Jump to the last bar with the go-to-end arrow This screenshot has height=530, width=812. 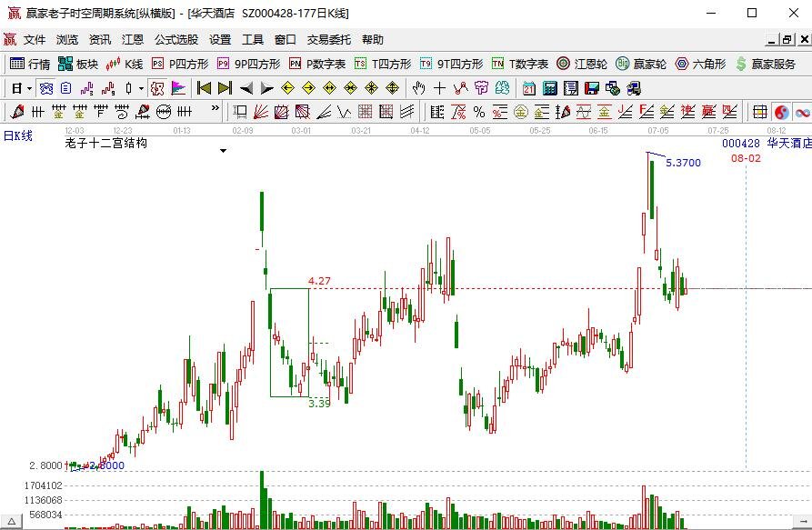225,88
